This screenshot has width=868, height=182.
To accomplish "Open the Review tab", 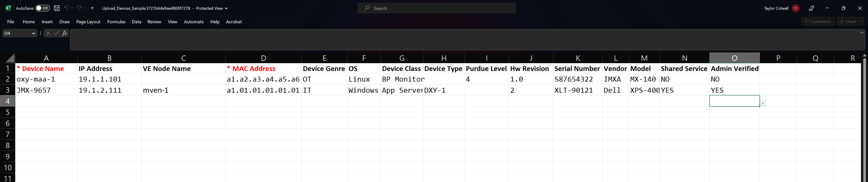I will tap(154, 21).
